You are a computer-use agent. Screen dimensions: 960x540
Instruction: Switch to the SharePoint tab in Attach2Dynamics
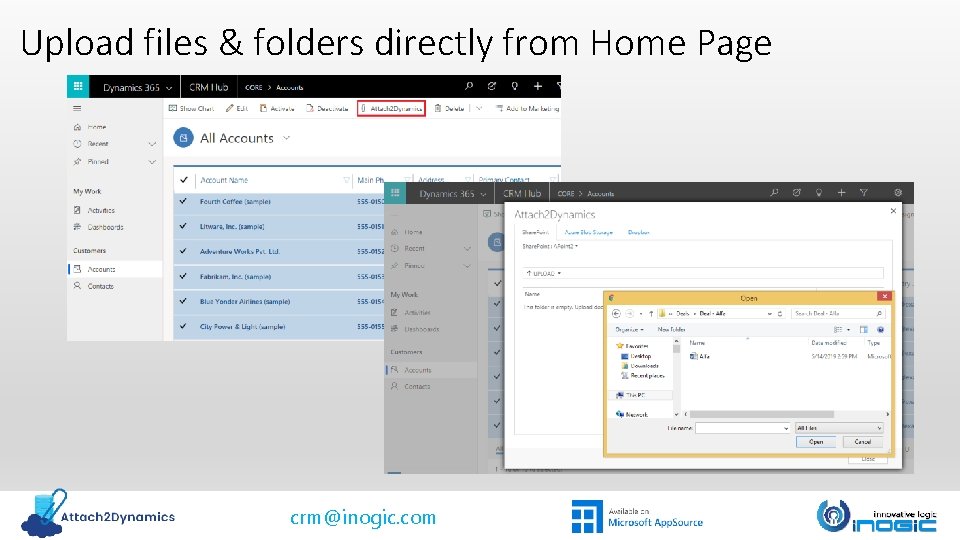[x=535, y=232]
